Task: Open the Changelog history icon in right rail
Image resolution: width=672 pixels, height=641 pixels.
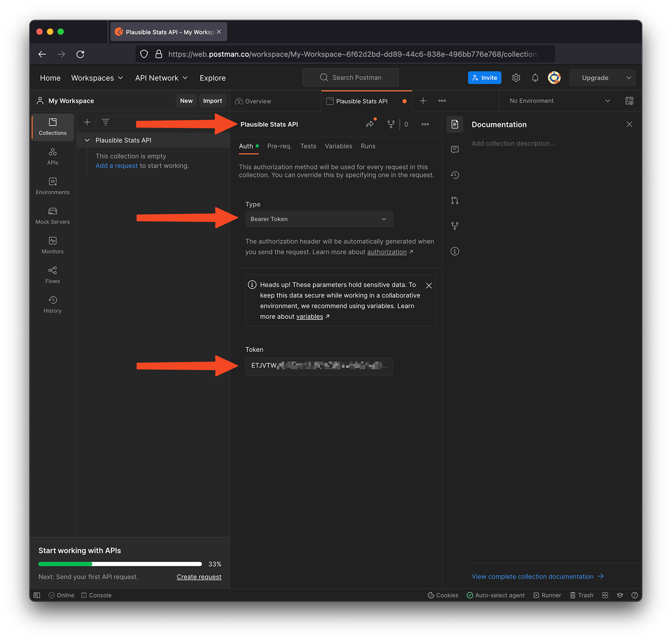Action: (455, 175)
